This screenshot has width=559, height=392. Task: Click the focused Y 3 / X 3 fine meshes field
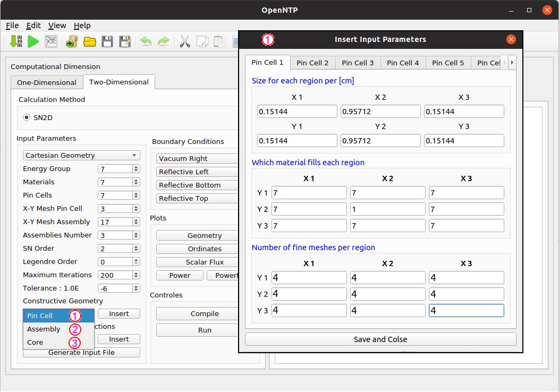coord(467,310)
